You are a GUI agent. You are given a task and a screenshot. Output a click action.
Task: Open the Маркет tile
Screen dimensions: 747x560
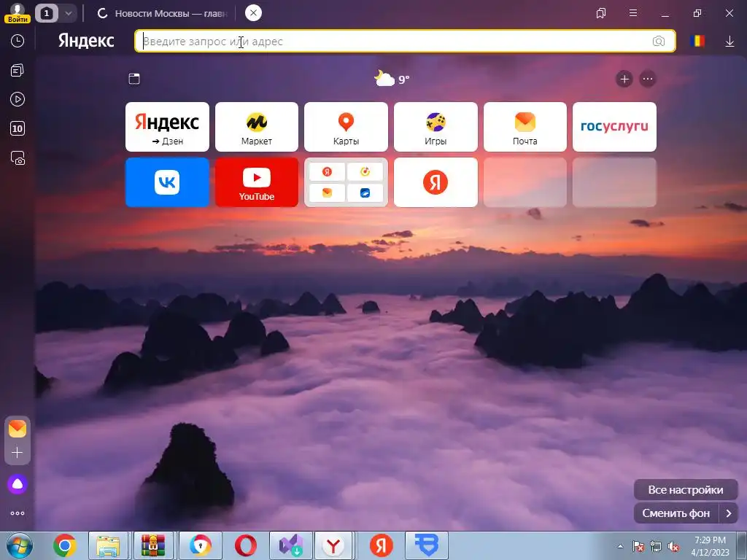257,127
